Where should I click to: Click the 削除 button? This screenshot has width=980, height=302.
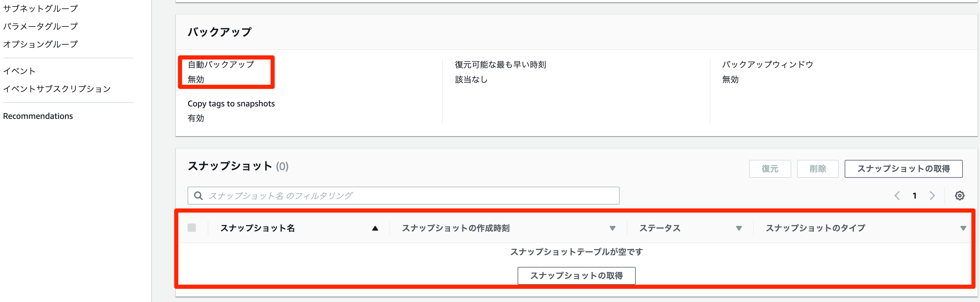coord(818,169)
